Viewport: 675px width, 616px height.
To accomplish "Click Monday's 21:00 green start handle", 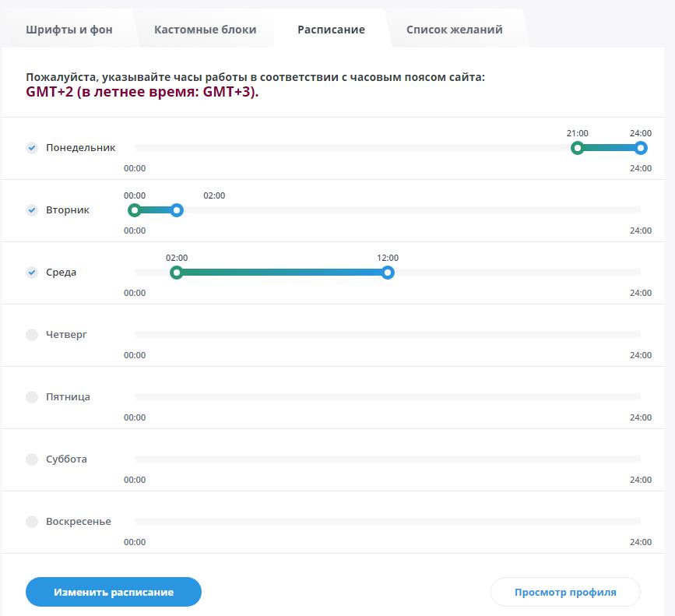I will [577, 148].
